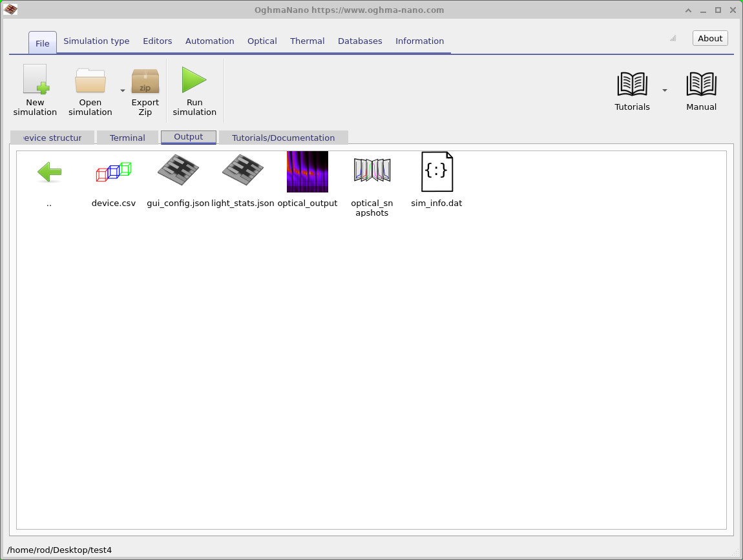This screenshot has height=560, width=743.
Task: Click the About button
Action: tap(710, 38)
